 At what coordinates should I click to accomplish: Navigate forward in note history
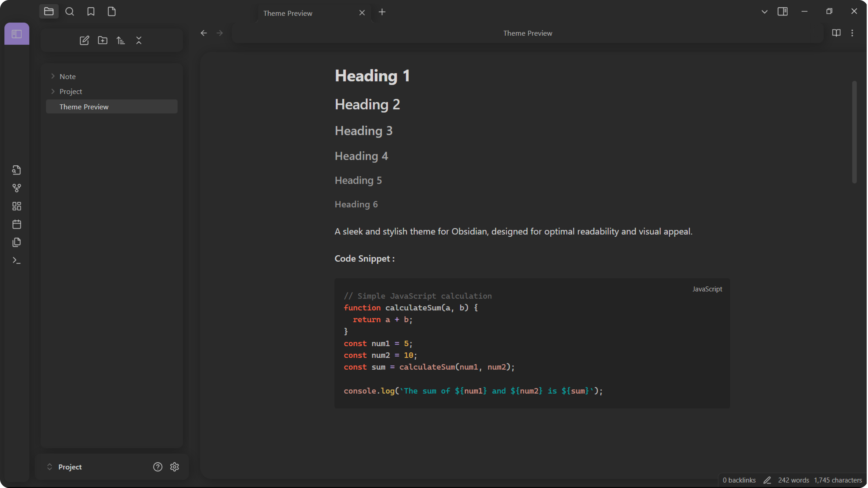pyautogui.click(x=220, y=33)
